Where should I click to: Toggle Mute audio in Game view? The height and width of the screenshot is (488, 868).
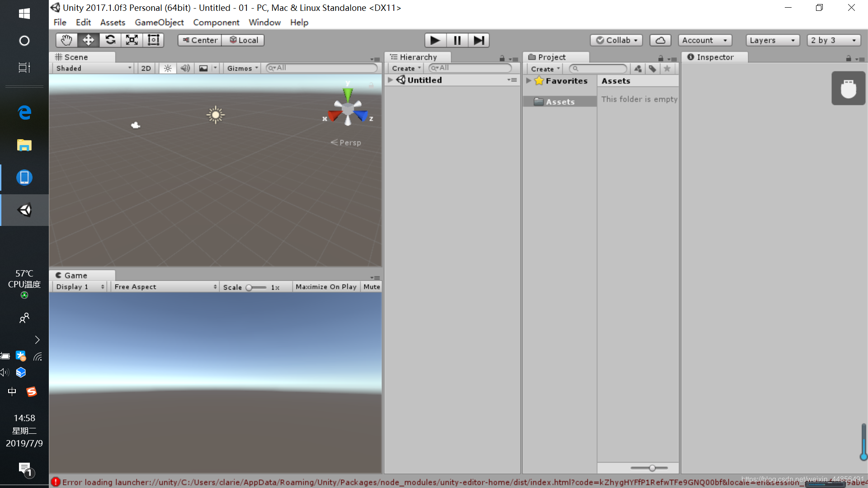[372, 287]
